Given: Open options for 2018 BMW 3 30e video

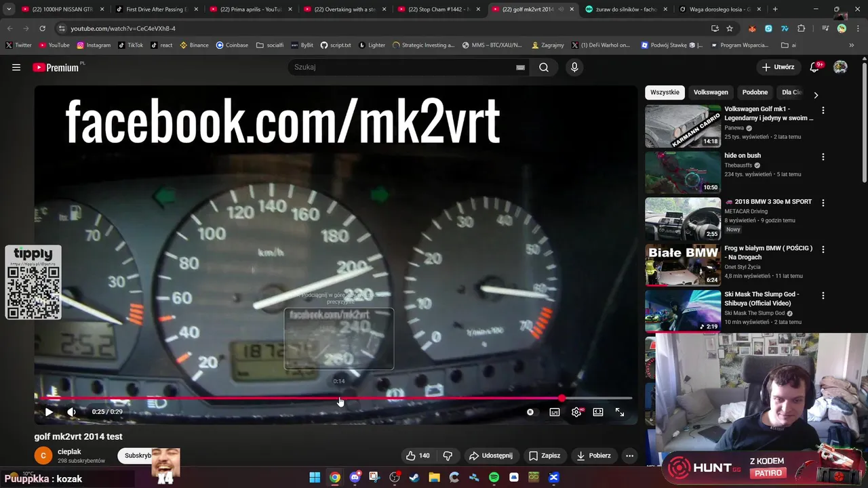Looking at the screenshot, I should point(823,203).
